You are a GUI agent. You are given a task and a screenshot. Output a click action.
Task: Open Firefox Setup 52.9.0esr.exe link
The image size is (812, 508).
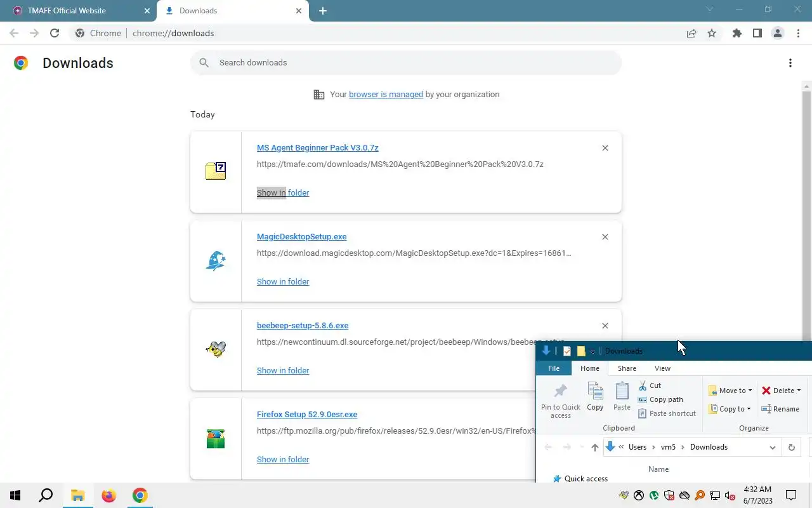pos(307,415)
